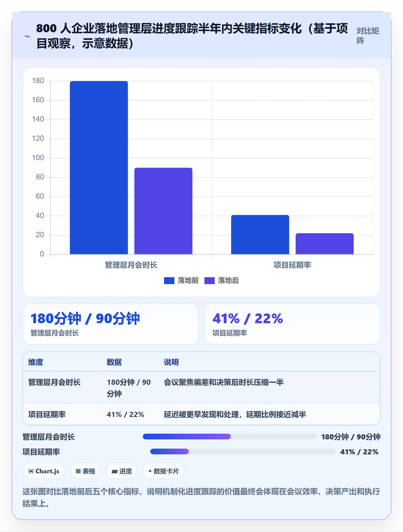Click the 数据 column header

point(114,362)
